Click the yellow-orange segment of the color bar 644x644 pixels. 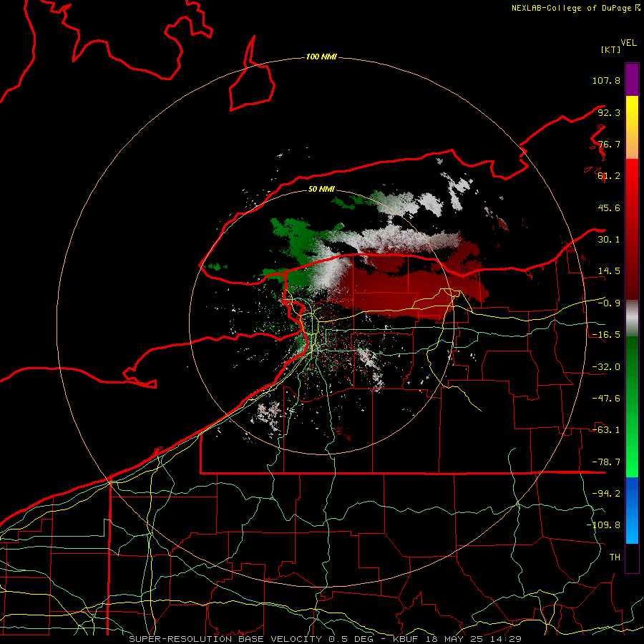(x=632, y=127)
